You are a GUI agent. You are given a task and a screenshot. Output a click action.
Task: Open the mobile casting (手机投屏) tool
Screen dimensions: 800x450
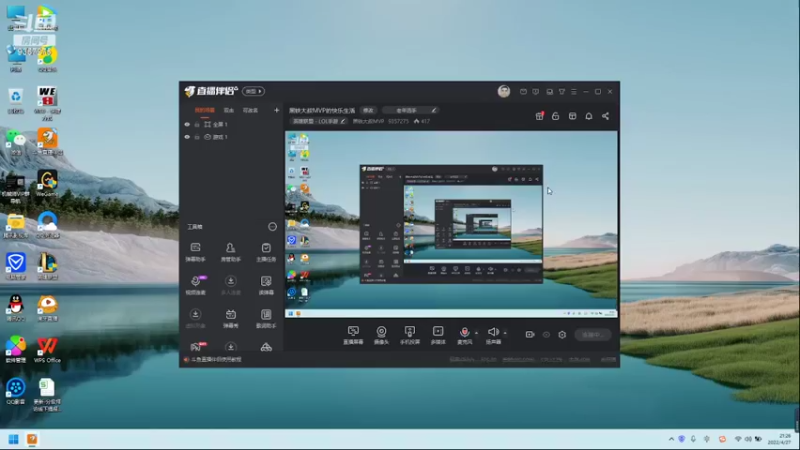pyautogui.click(x=410, y=335)
